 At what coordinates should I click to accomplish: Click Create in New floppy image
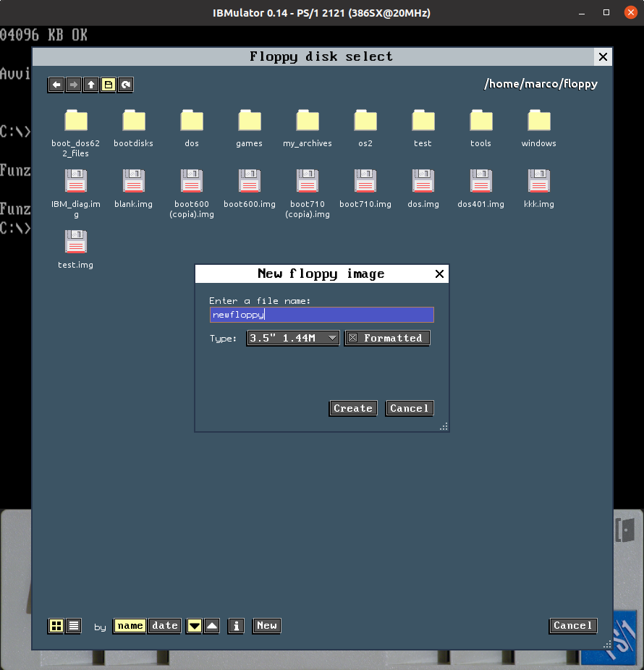353,409
